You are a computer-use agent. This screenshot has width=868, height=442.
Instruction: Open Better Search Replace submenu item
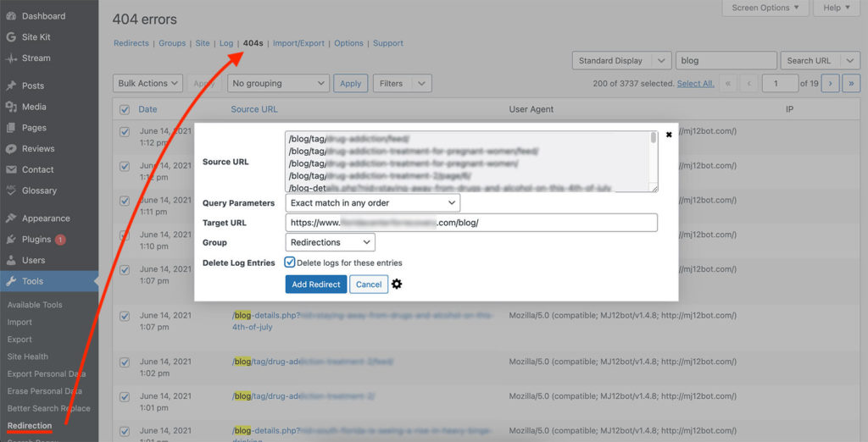pyautogui.click(x=48, y=408)
